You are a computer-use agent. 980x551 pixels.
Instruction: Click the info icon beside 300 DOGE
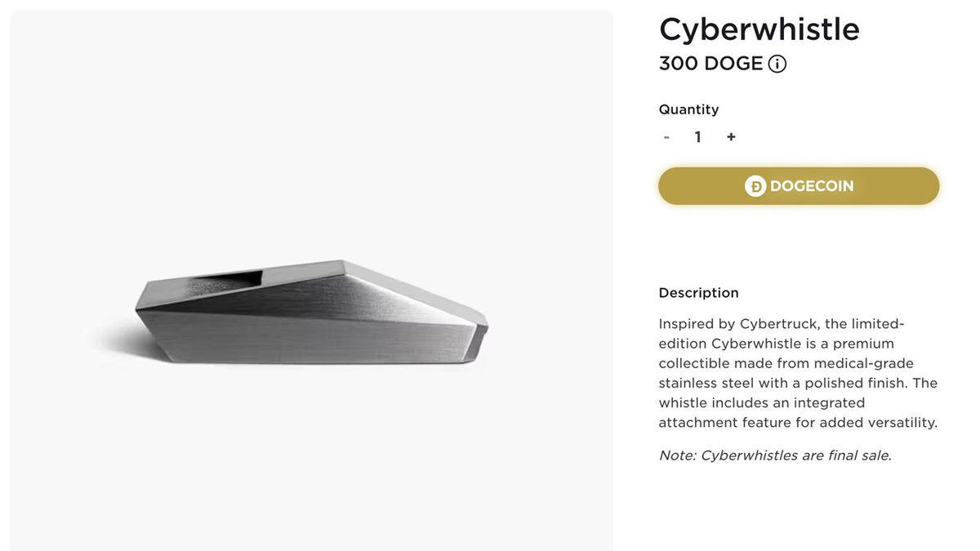pos(777,64)
